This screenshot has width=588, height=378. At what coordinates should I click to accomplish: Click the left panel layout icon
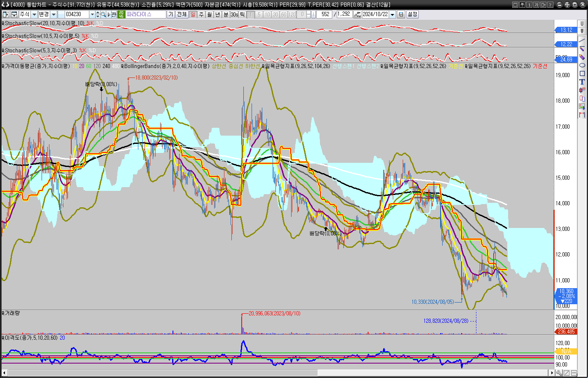click(5, 14)
